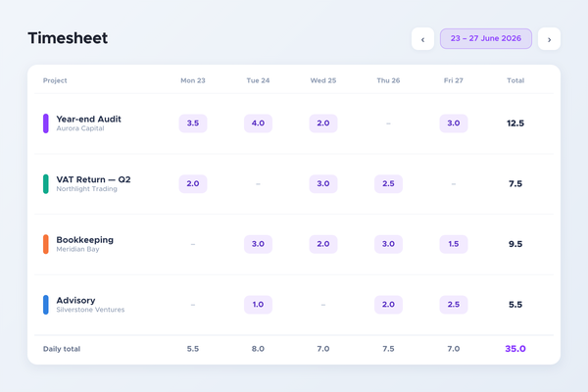Viewport: 588px width, 392px height.
Task: Click the Fri 27 column header
Action: click(454, 80)
